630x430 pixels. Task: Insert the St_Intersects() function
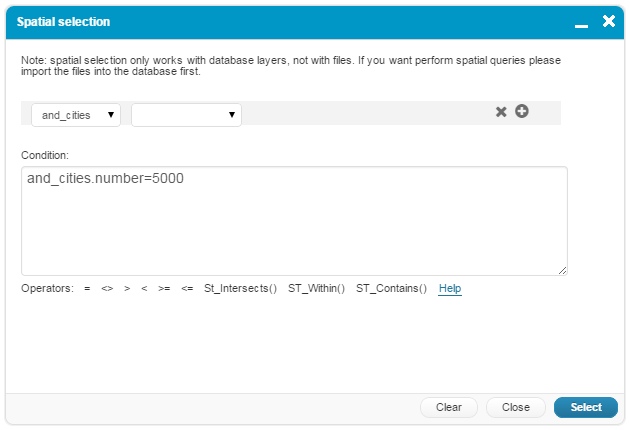tap(240, 289)
